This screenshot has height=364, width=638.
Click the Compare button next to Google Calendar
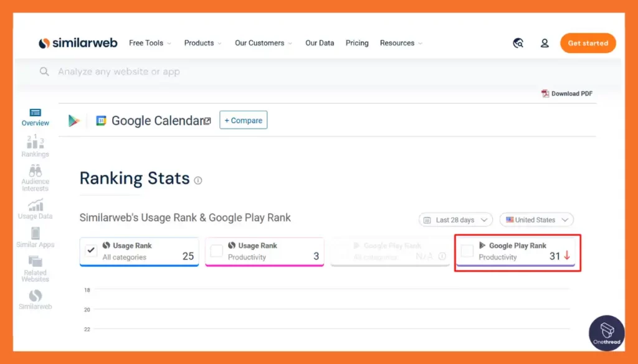pyautogui.click(x=243, y=120)
